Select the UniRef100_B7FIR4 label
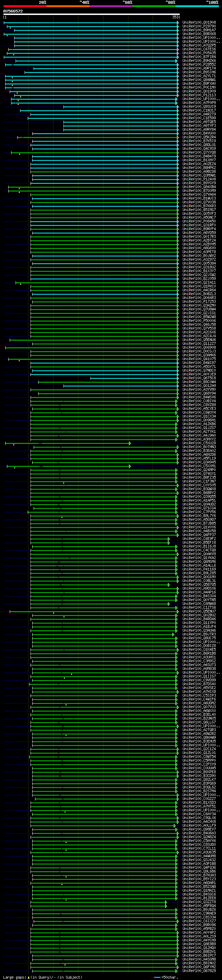Screen dimensions: 222x980 click(x=199, y=57)
